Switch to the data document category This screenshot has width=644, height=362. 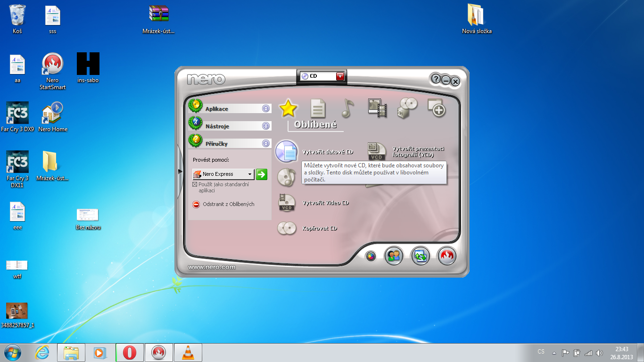coord(318,108)
